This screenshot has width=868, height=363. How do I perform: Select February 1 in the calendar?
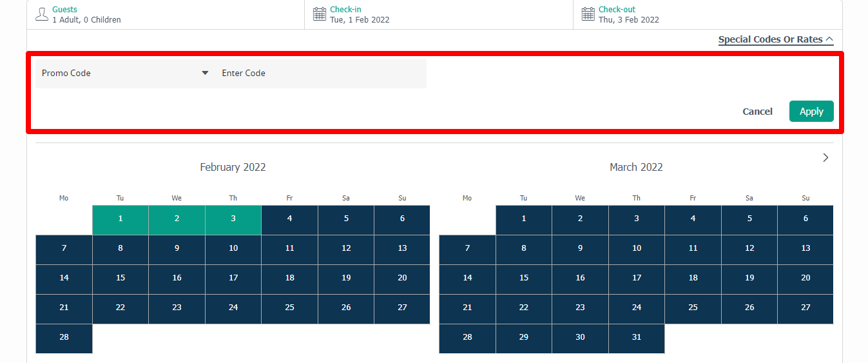[121, 219]
